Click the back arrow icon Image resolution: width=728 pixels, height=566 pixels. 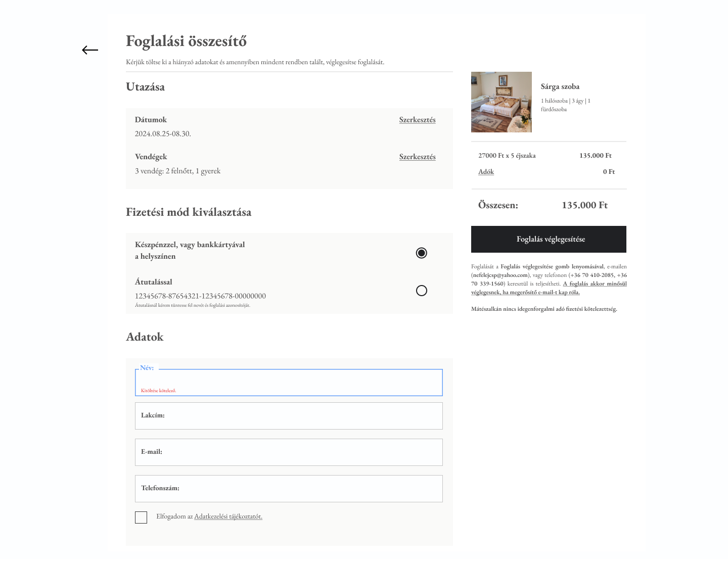(90, 50)
